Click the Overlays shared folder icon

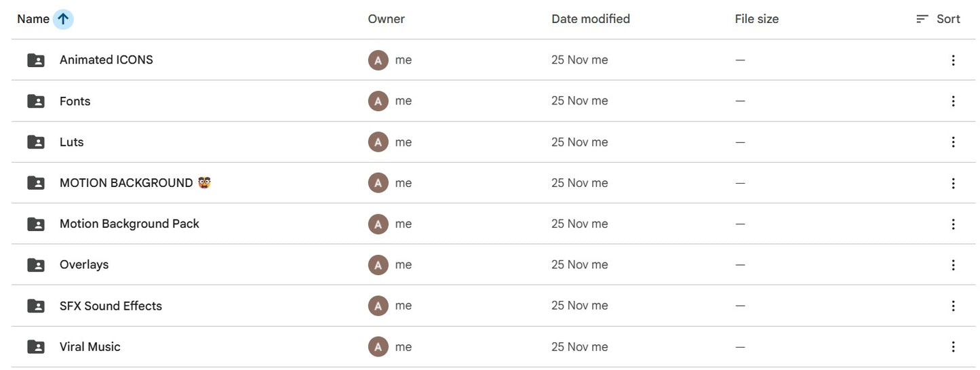[x=36, y=265]
